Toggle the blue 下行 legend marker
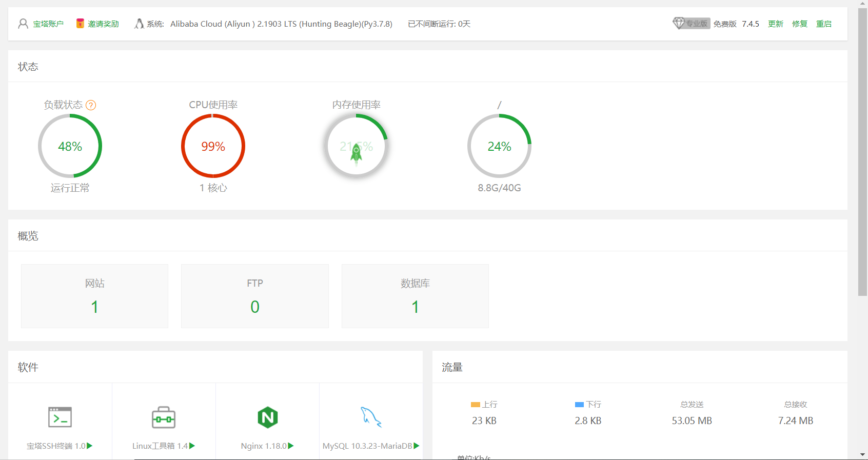Screen dimensions: 868x460 [x=579, y=405]
